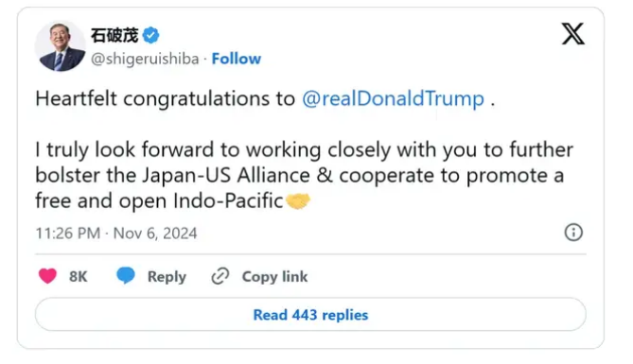Open the 11:26 PM Nov 6, 2024 timestamp
Screen dimensions: 633x364
tap(116, 234)
